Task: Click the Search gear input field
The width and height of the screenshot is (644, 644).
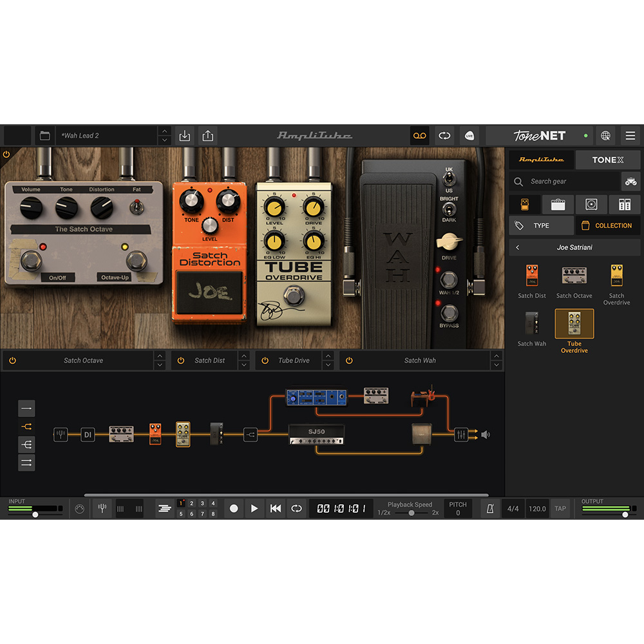Action: point(565,181)
